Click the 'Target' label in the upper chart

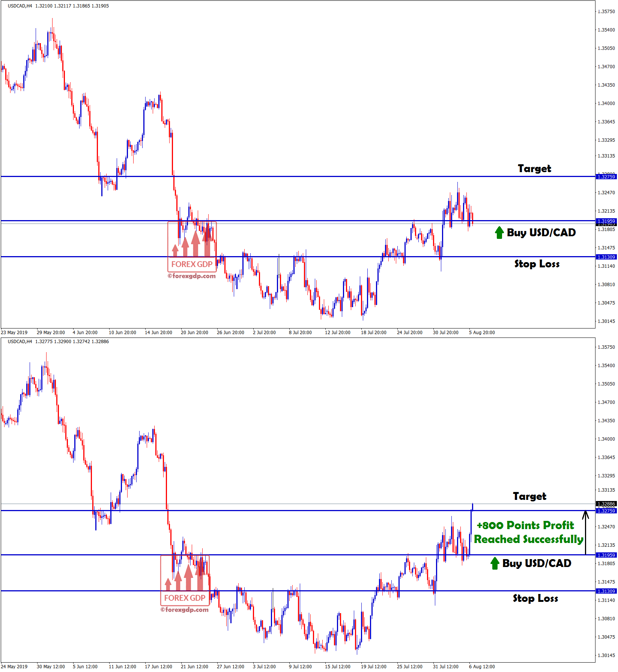[x=534, y=169]
